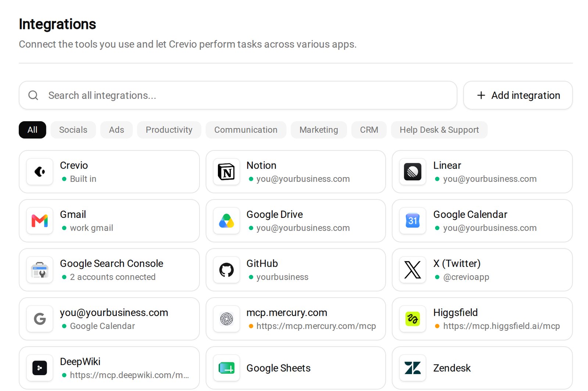Click '2 accounts connected' status text
This screenshot has width=588, height=391.
point(113,277)
